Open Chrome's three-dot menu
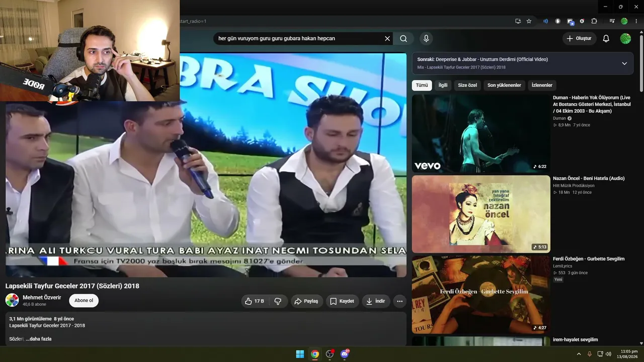The width and height of the screenshot is (644, 362). point(636,21)
